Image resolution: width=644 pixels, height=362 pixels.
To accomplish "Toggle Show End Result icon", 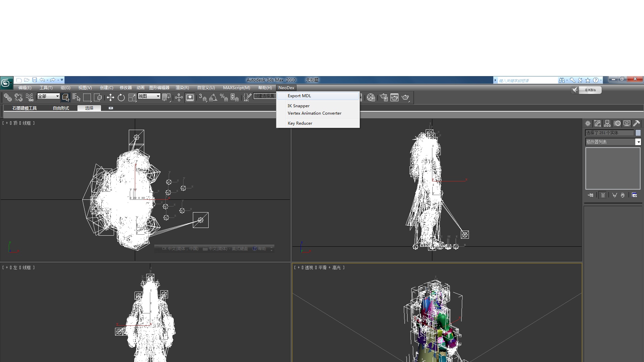I will pyautogui.click(x=603, y=195).
